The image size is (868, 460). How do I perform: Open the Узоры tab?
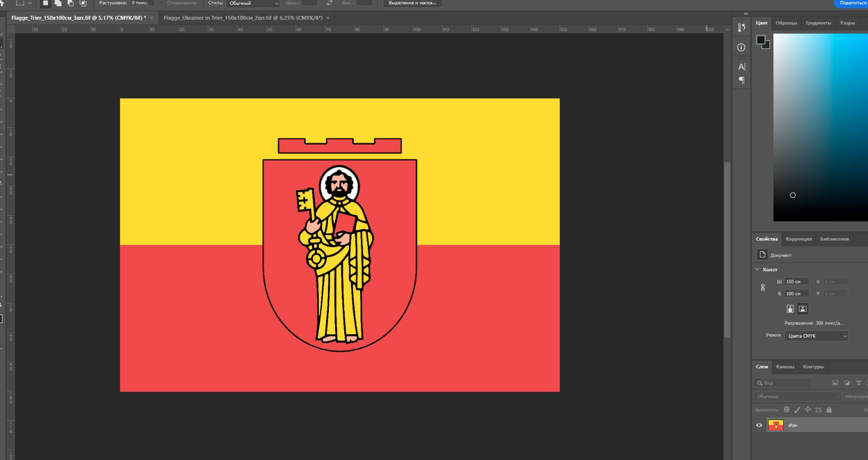[x=847, y=23]
